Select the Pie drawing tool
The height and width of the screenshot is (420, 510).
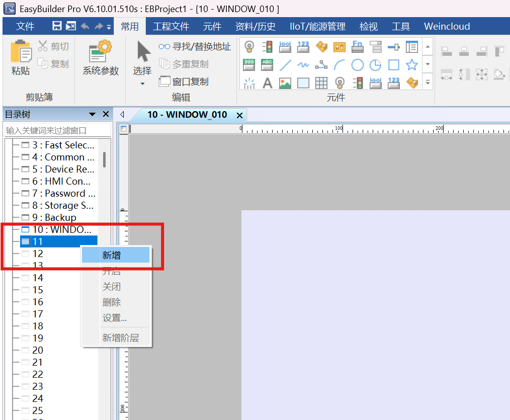[375, 65]
